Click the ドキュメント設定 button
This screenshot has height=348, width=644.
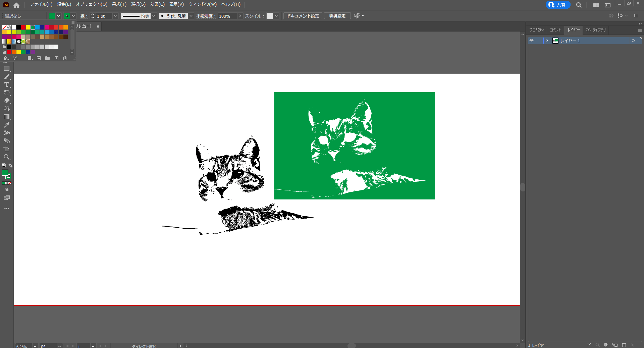click(303, 16)
